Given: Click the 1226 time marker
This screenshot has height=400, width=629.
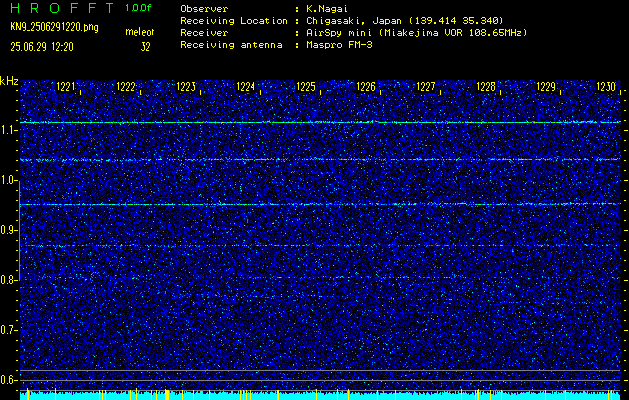Looking at the screenshot, I should point(366,87).
